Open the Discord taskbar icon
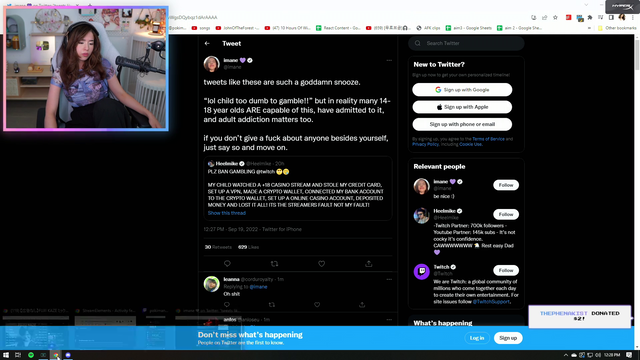 (68, 355)
